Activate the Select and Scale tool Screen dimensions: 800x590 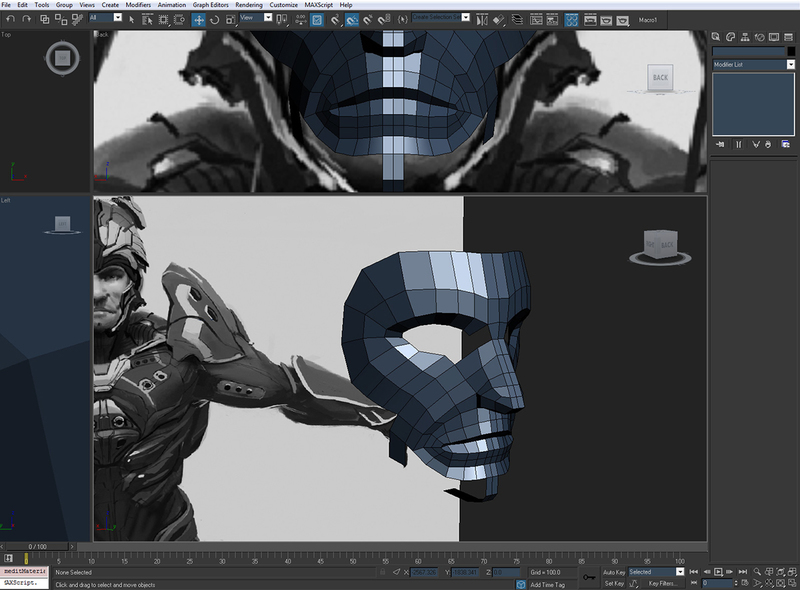(231, 19)
